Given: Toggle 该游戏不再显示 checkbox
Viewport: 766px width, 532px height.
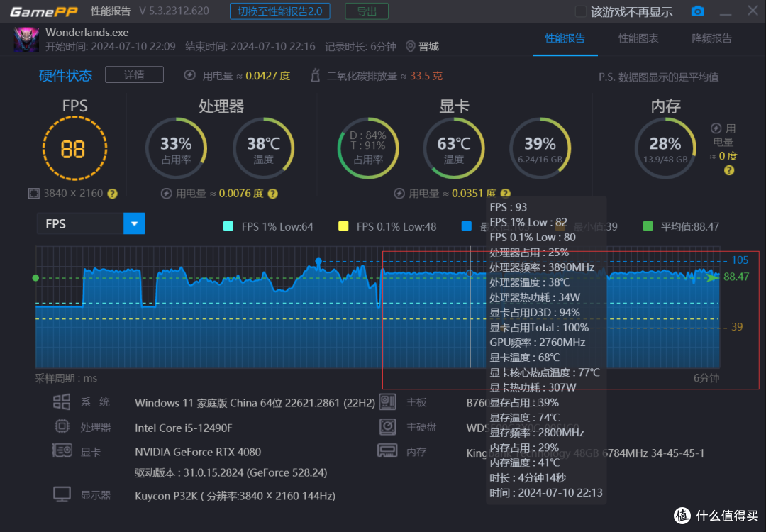Looking at the screenshot, I should (x=580, y=11).
